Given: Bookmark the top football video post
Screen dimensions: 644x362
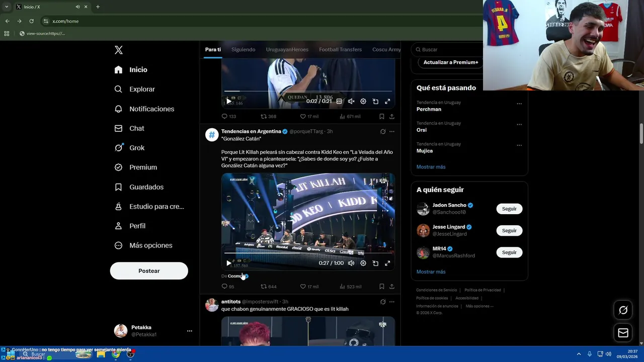Looking at the screenshot, I should pos(382,117).
